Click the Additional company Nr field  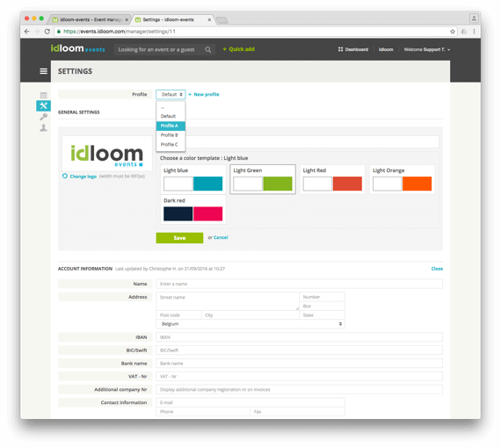(x=299, y=389)
